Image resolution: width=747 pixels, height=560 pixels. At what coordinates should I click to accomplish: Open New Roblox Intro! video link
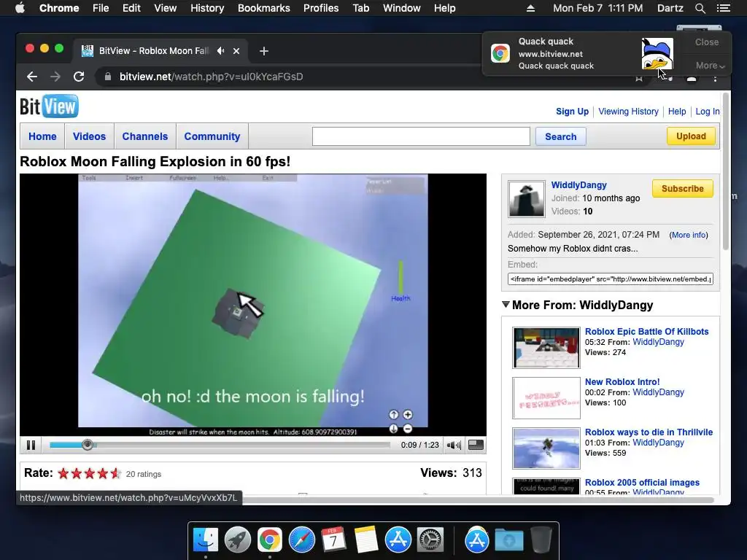[622, 382]
